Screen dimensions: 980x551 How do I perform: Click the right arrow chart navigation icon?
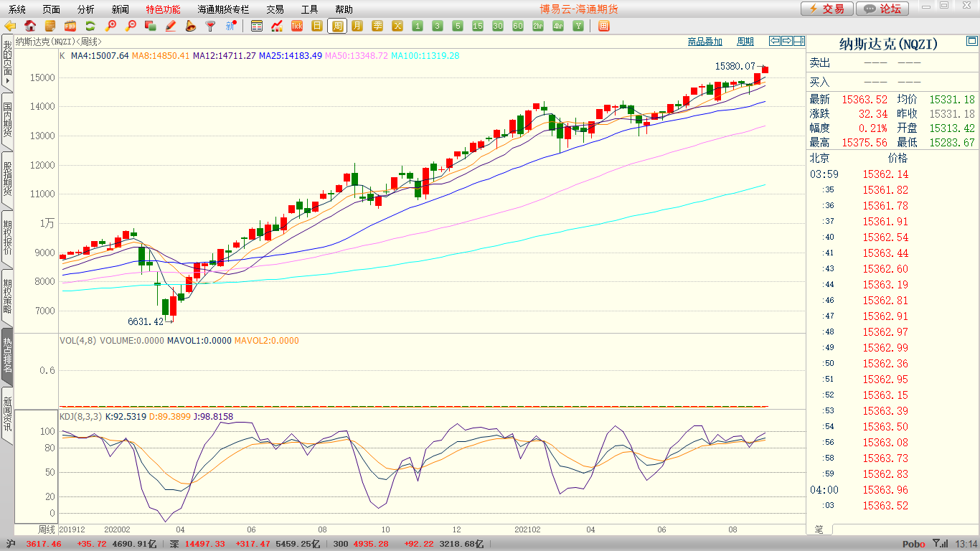coord(787,41)
